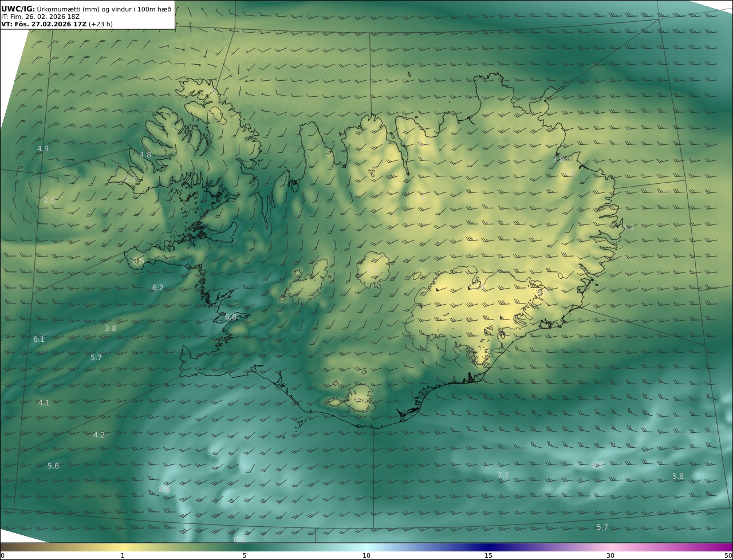Click the 4.9 value label on the map
Screen dimensions: 733x560
[x=43, y=149]
